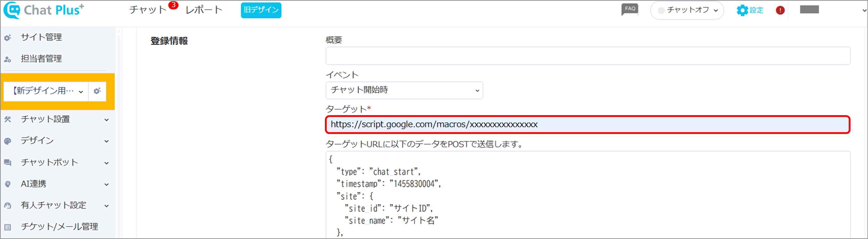Screen dimensions: 868x239
Task: Select the チャットボット sidebar label
Action: point(49,163)
